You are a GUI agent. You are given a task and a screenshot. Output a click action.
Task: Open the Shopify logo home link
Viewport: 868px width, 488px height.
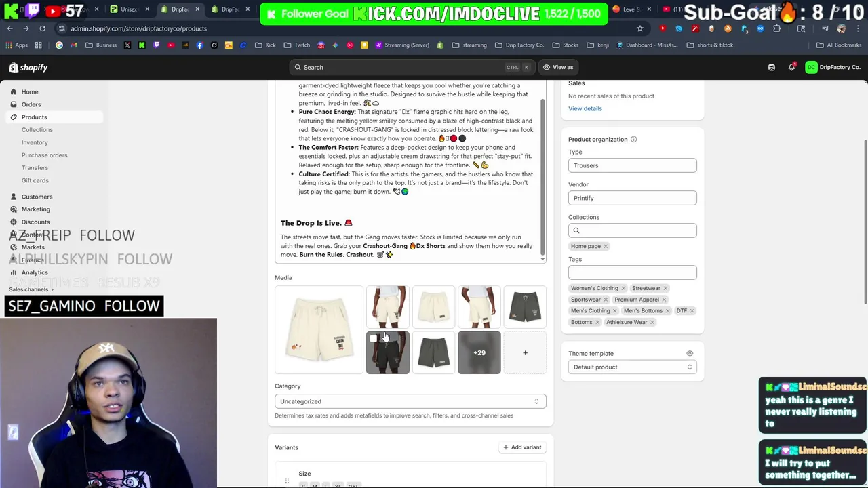[x=28, y=67]
